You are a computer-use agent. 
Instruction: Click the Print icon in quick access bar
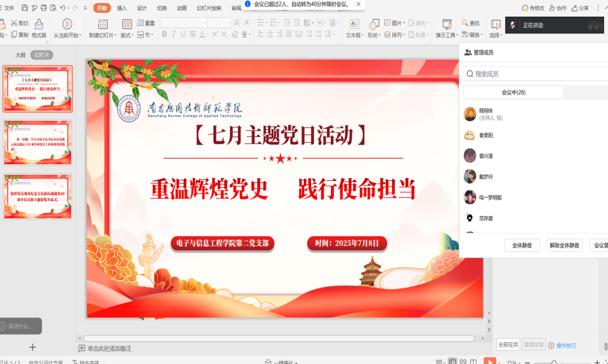pyautogui.click(x=43, y=8)
